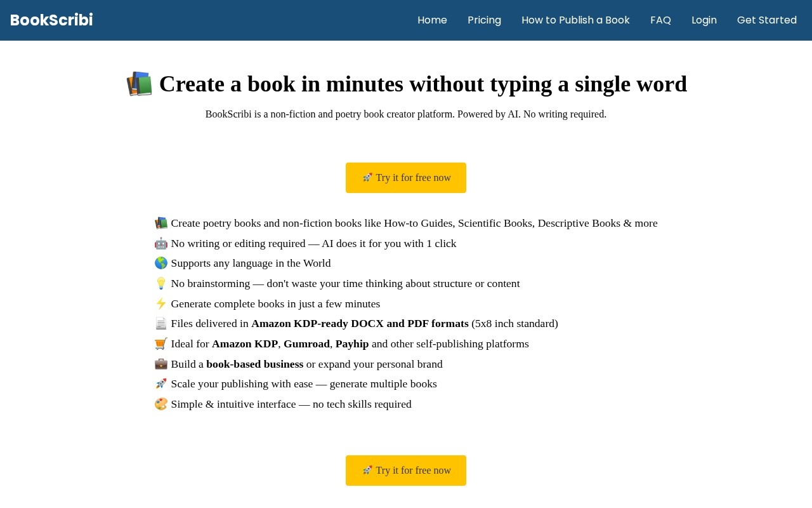Screen dimensions: 812x508
Task: Click the top Try it for free now button
Action: click(x=406, y=178)
